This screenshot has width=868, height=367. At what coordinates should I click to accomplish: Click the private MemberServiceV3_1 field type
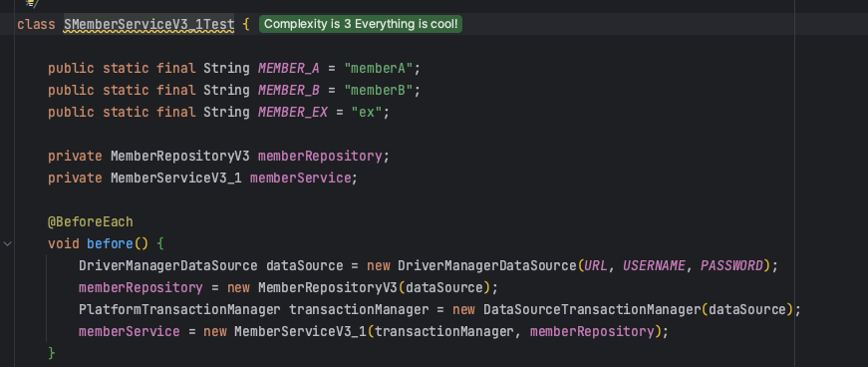(x=175, y=178)
